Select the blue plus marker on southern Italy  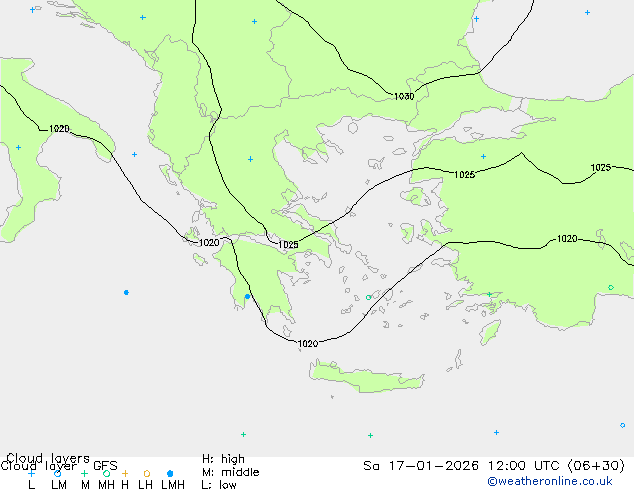[18, 148]
